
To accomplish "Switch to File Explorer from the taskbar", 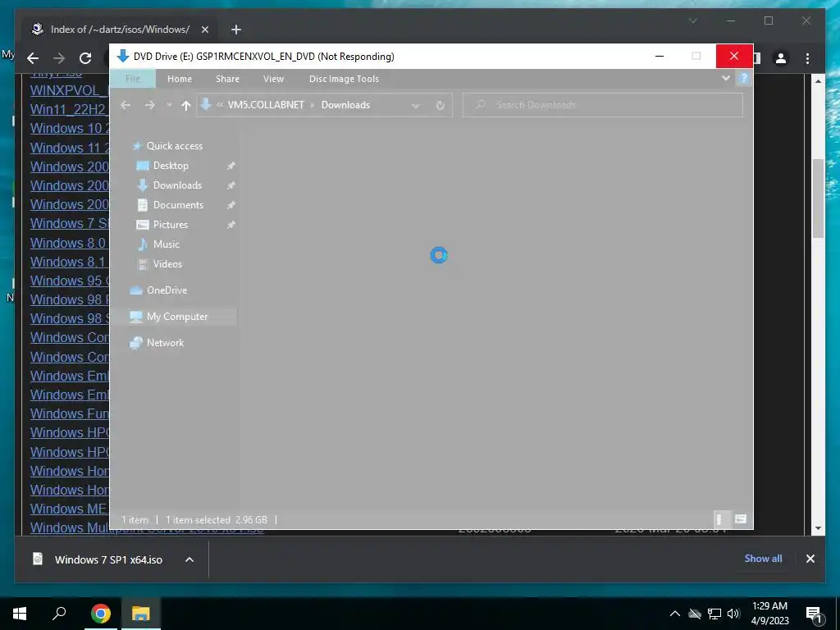I will [141, 614].
